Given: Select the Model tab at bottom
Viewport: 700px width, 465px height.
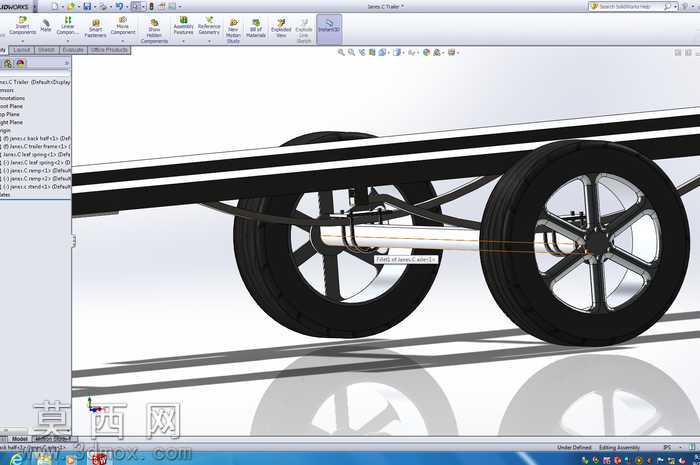Looking at the screenshot, I should point(19,439).
